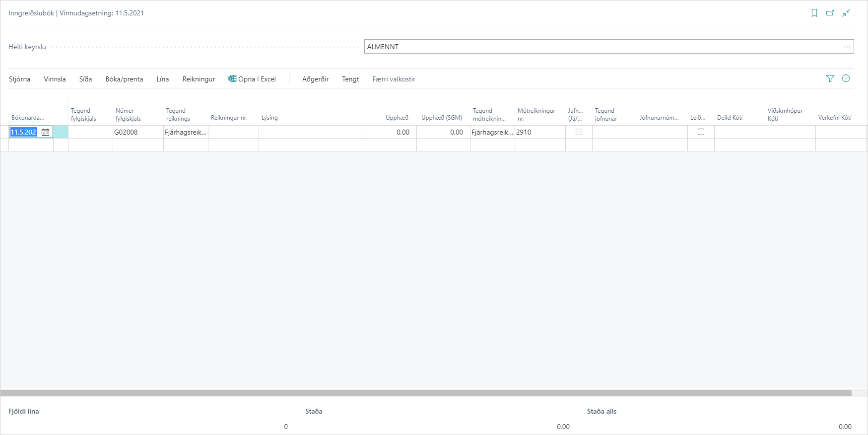Open the Tengt menu
The image size is (868, 435).
350,79
